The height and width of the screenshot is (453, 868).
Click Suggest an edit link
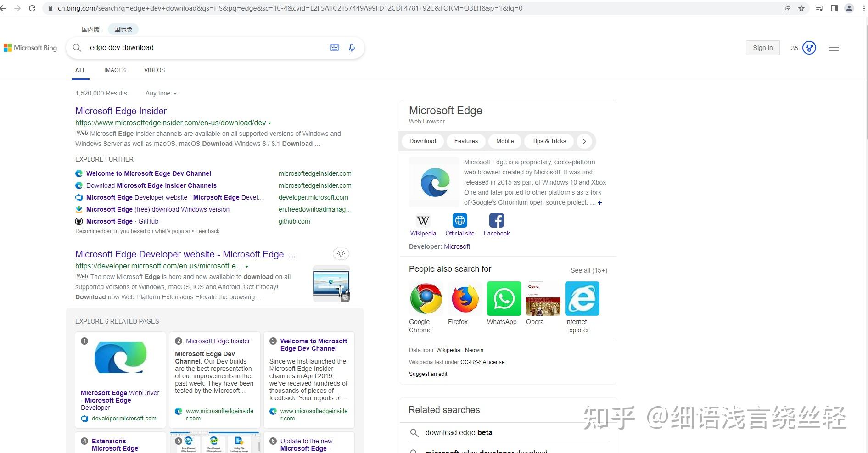click(428, 374)
